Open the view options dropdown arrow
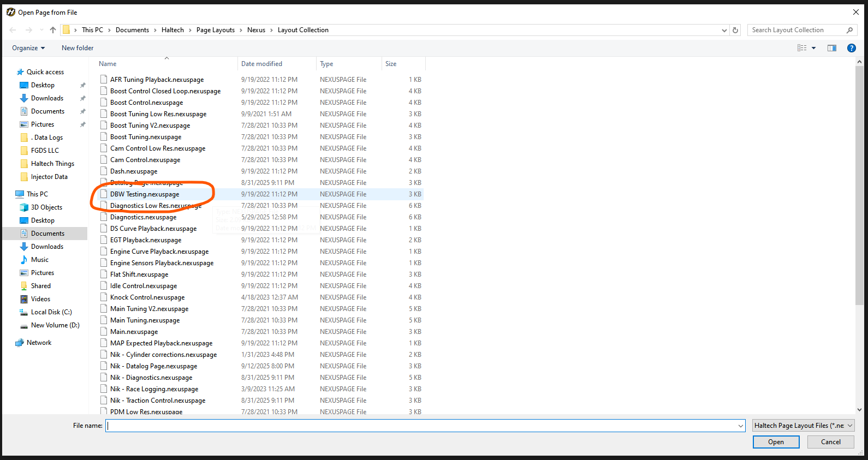This screenshot has height=460, width=868. [813, 48]
